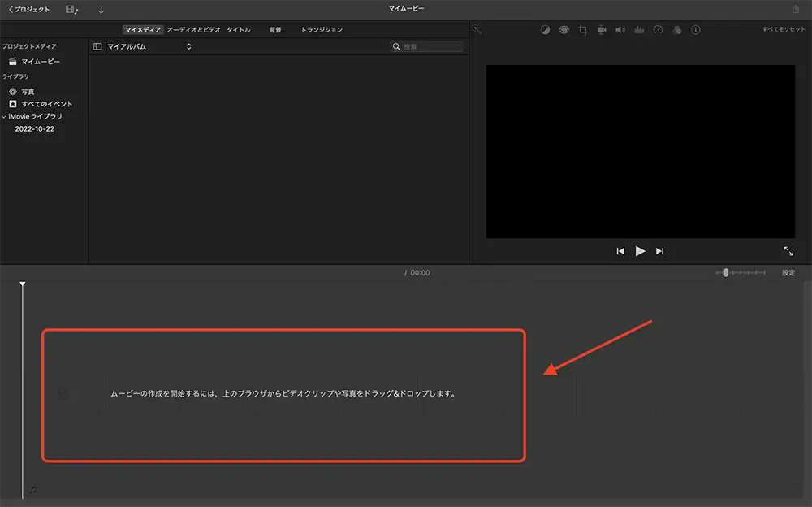Screen dimensions: 812x507
Task: Toggle the sidebar list view icon
Action: pos(97,46)
